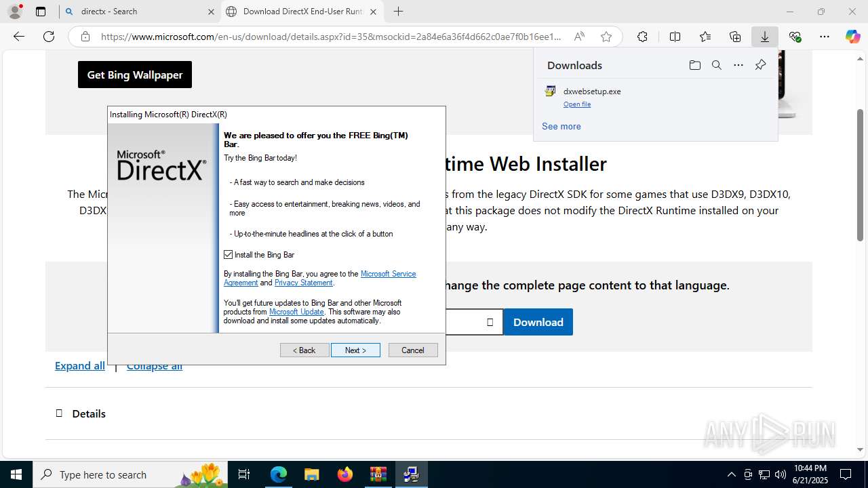Open downloads folder icon in panel
Screen dimensions: 868x488
pos(694,65)
